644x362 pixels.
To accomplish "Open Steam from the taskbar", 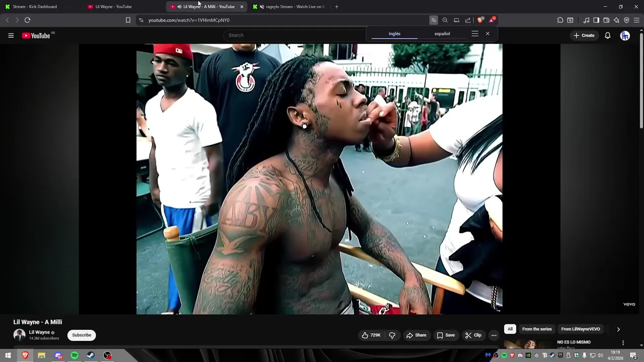I will tap(91, 355).
